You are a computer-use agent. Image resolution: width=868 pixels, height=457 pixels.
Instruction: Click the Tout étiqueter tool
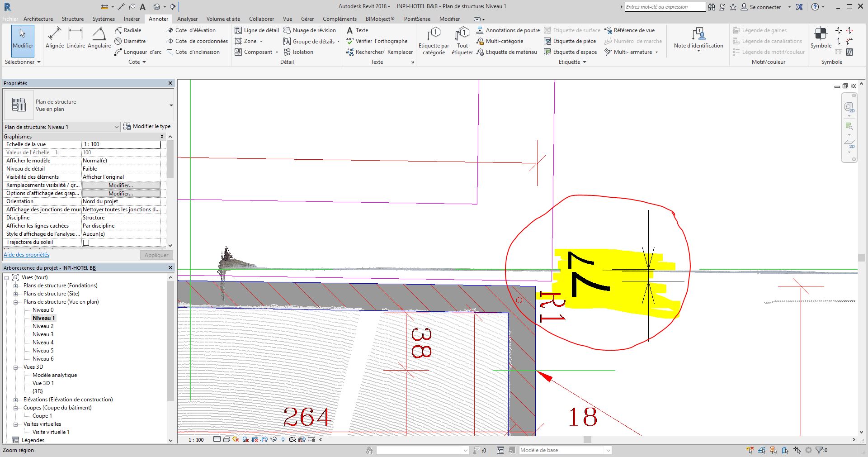pyautogui.click(x=462, y=41)
